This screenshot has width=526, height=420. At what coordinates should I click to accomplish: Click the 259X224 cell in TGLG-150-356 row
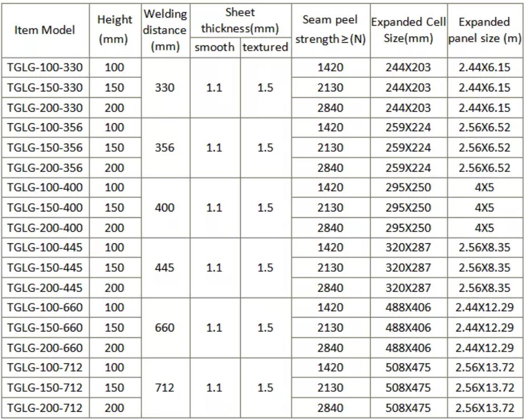tap(409, 148)
